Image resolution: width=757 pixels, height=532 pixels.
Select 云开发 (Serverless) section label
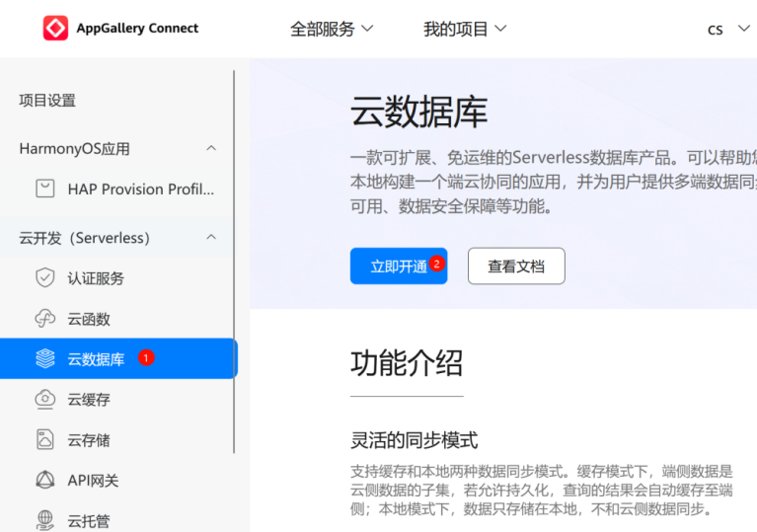point(85,238)
